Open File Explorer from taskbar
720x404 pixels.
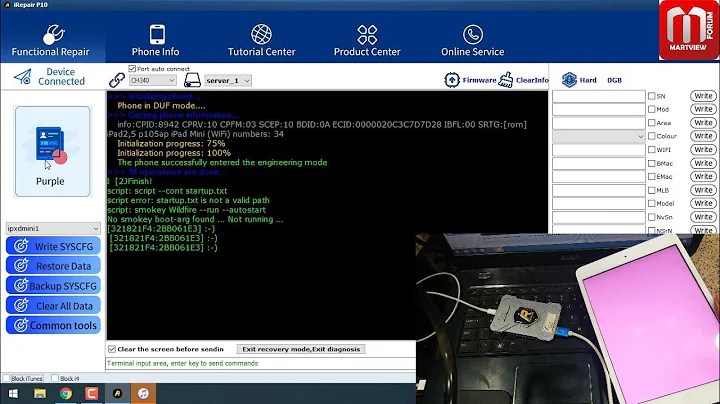(x=39, y=393)
